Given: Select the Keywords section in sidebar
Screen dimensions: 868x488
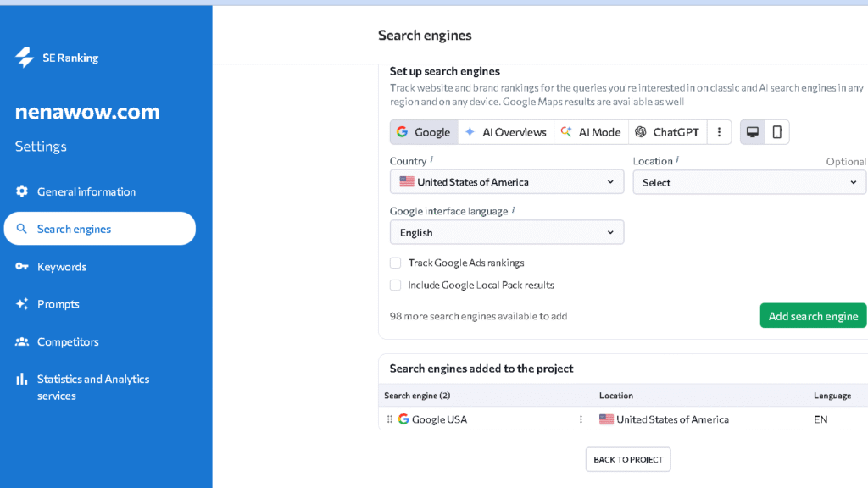Looking at the screenshot, I should [x=61, y=266].
